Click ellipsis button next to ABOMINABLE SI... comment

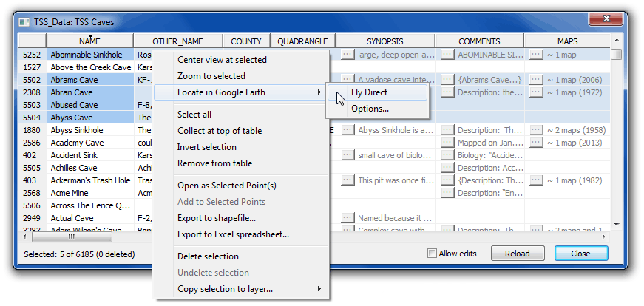447,55
